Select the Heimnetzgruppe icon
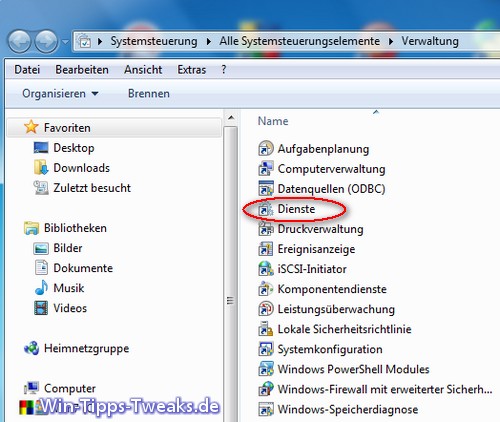 (x=31, y=348)
